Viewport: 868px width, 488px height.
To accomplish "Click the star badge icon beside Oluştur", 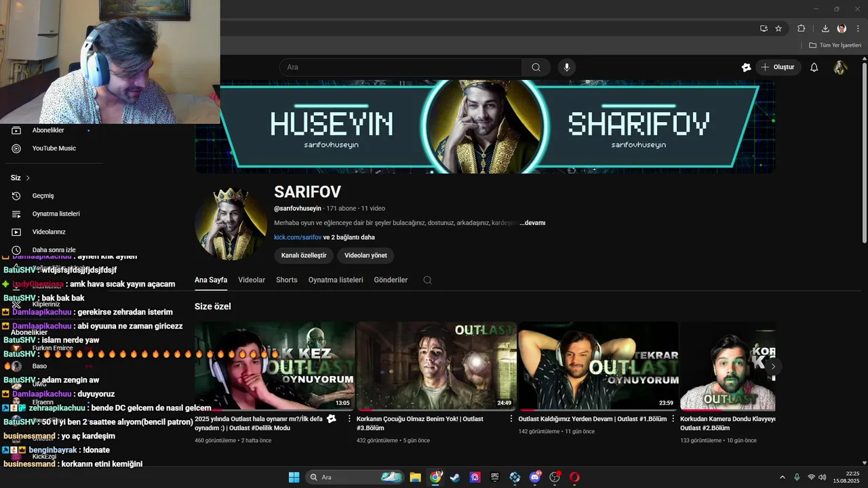I will coord(747,67).
